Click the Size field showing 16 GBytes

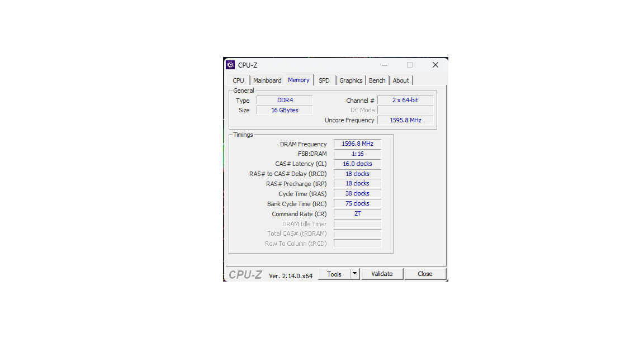(x=285, y=110)
